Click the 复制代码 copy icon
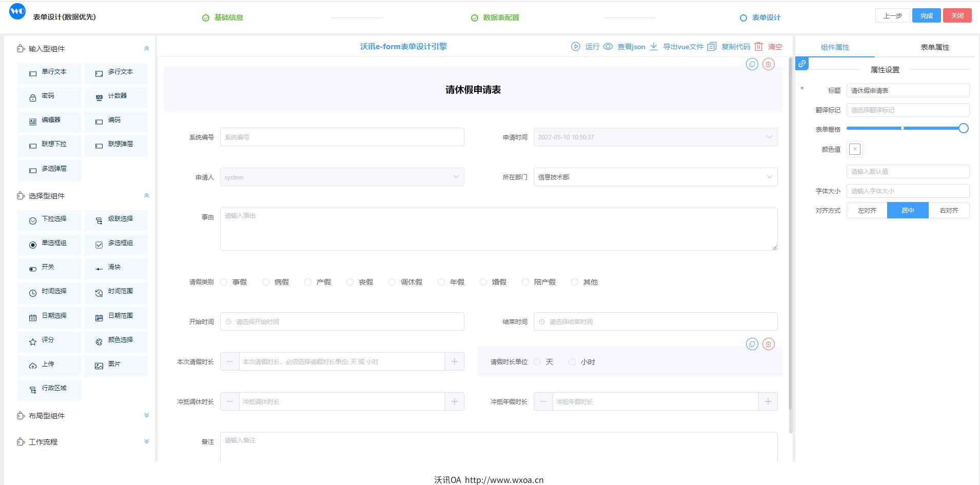 [x=712, y=47]
